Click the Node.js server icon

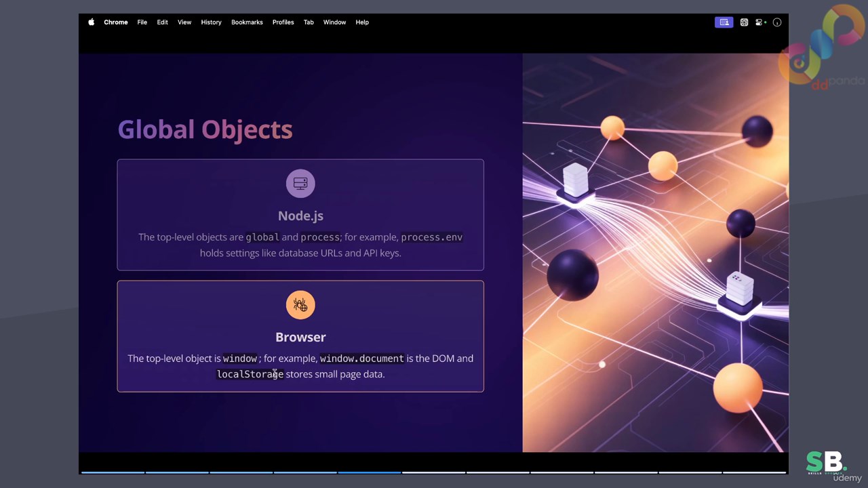tap(300, 183)
